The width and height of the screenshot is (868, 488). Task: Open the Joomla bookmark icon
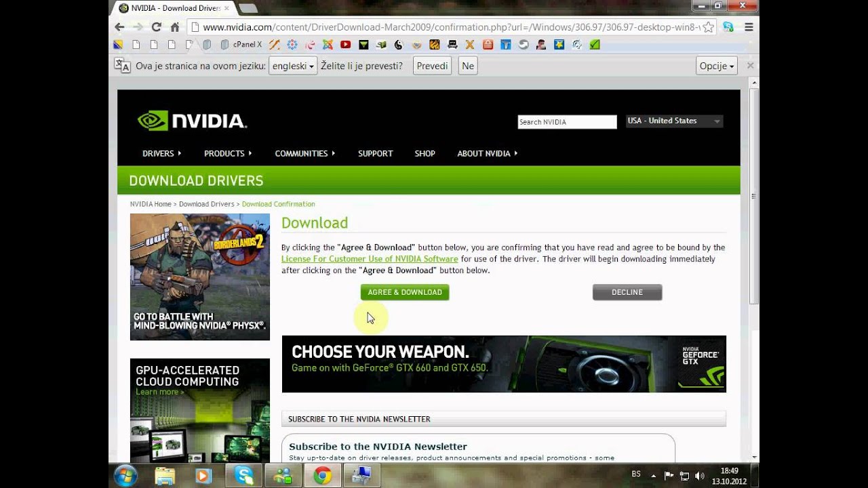pos(328,45)
